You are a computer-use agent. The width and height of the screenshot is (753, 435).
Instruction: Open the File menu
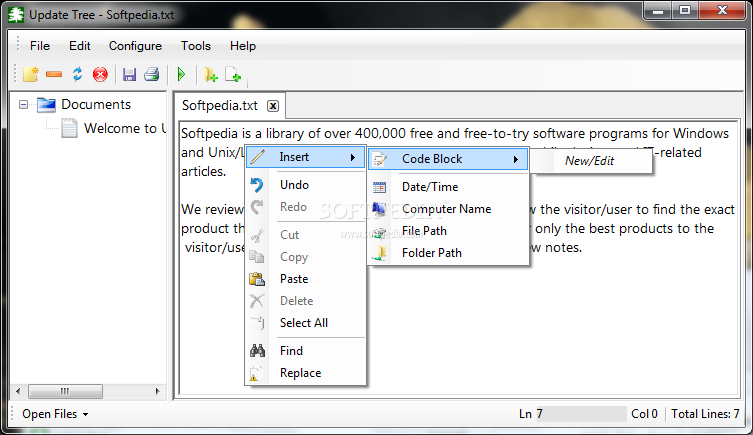(x=40, y=46)
